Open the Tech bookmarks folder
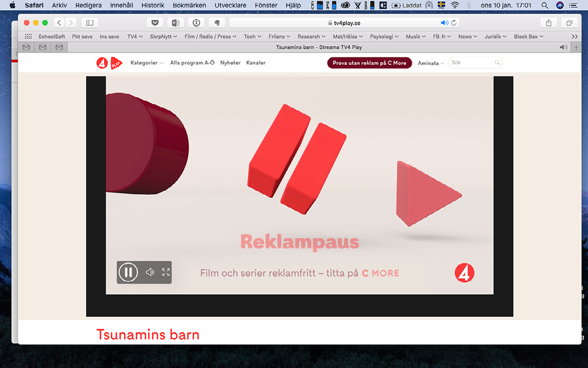588x368 pixels. tap(253, 36)
